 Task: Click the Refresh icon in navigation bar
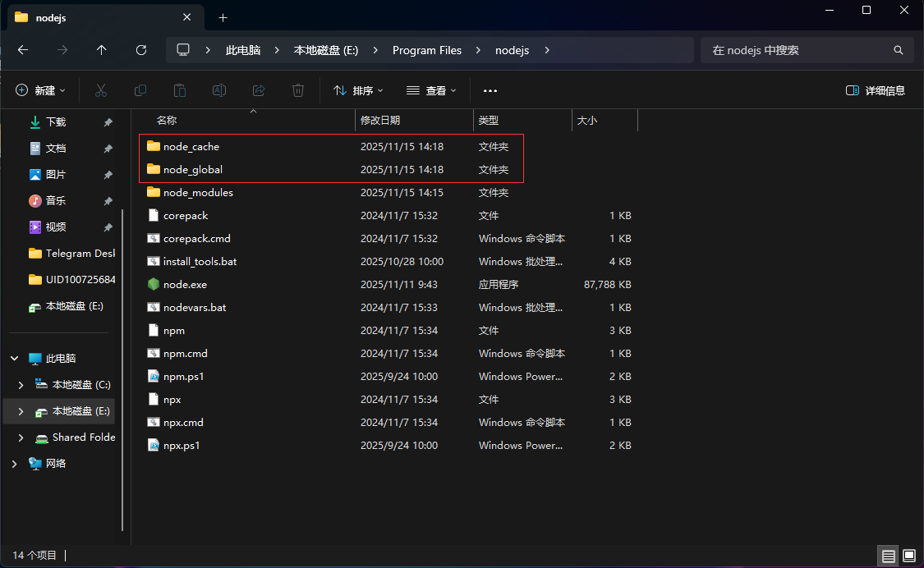point(141,50)
